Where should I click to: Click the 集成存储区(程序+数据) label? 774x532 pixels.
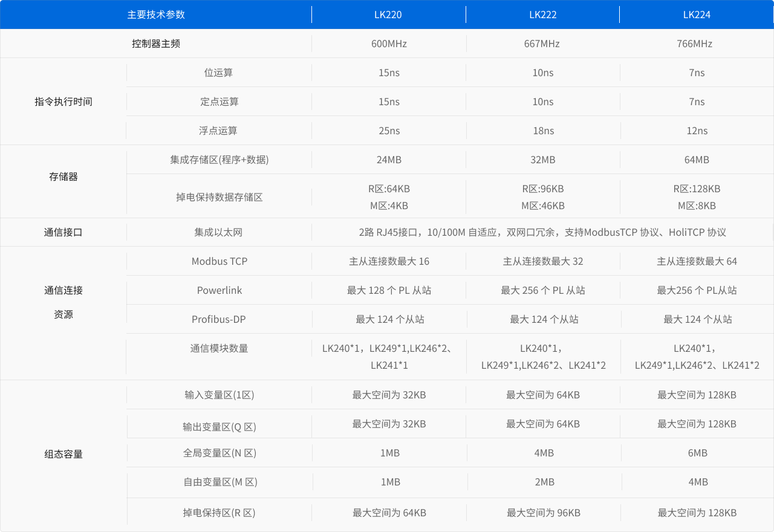point(219,160)
